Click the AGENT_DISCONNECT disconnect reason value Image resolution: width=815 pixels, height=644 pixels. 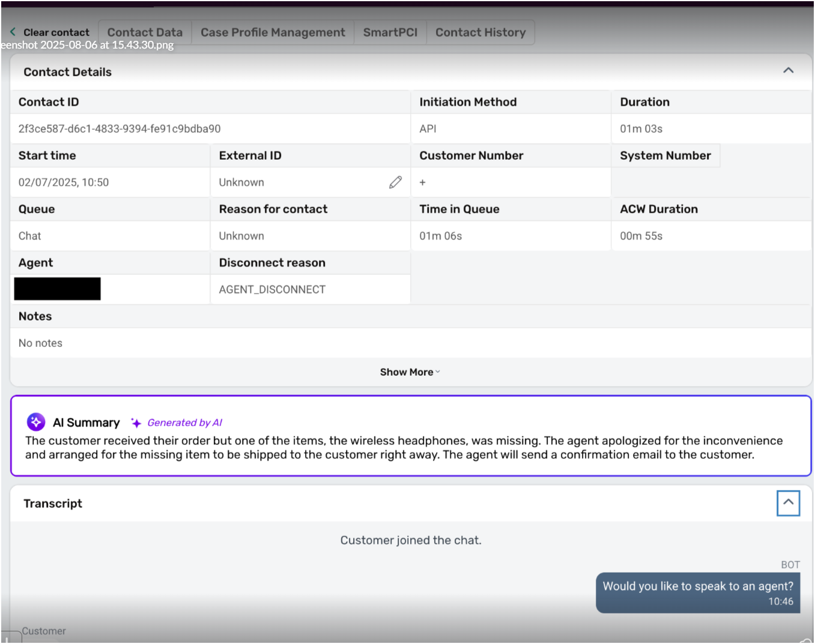click(272, 290)
